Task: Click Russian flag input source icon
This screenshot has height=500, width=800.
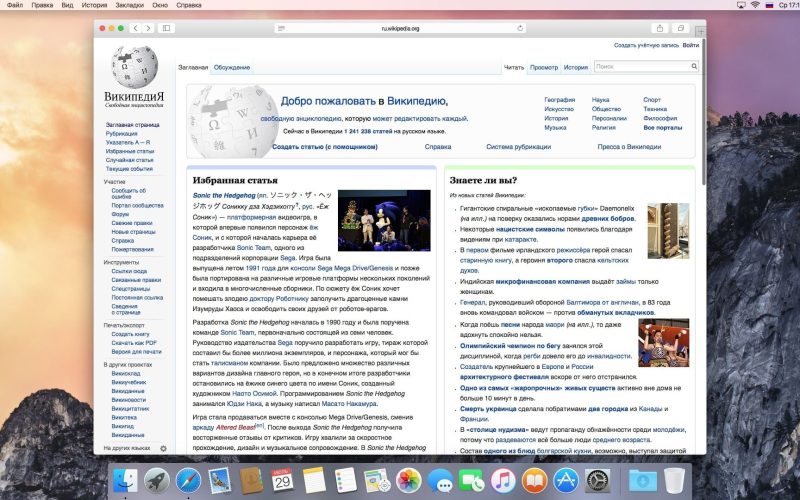Action: click(x=769, y=5)
